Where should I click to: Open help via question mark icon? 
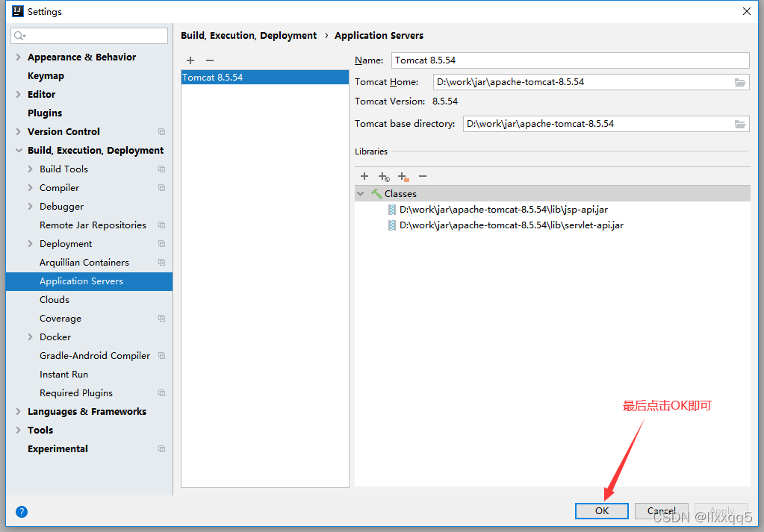click(22, 512)
